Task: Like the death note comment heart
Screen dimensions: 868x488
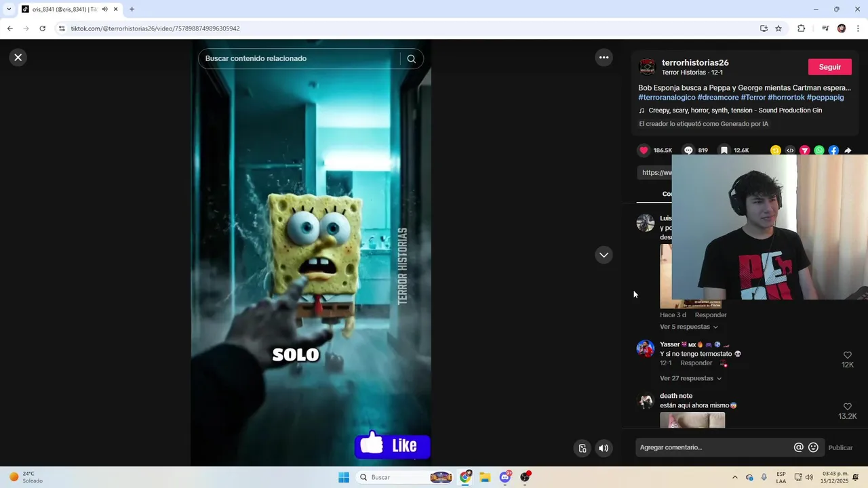Action: (x=848, y=407)
